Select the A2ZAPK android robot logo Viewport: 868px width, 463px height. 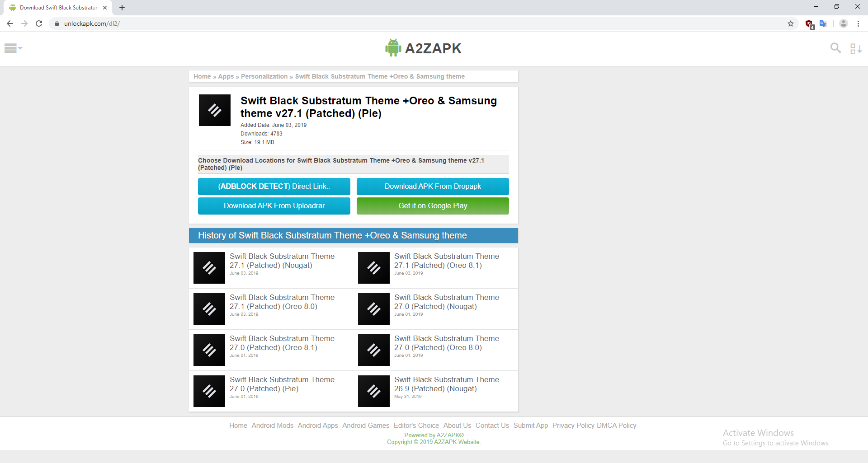tap(392, 47)
